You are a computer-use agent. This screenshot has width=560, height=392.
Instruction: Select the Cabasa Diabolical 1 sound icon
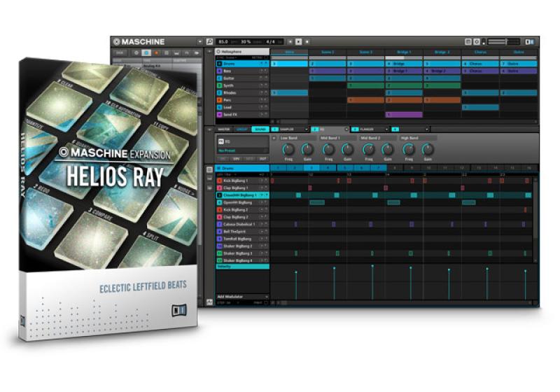click(x=220, y=225)
